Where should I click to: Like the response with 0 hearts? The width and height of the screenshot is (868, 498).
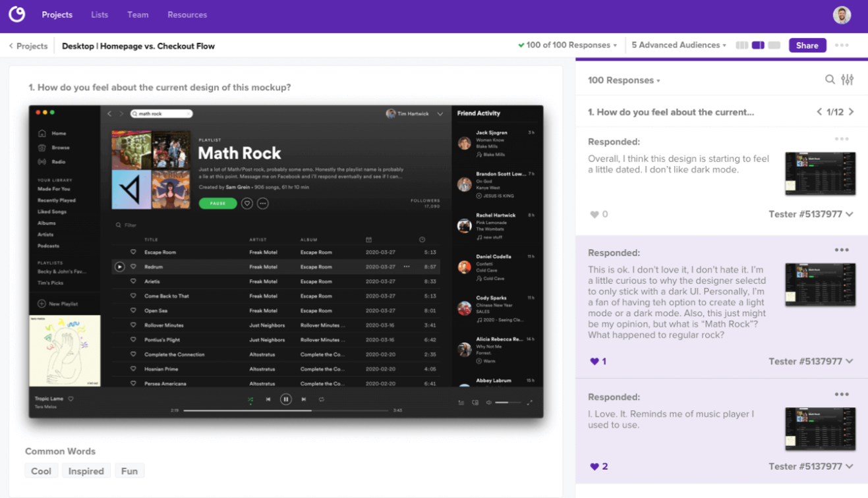click(x=594, y=214)
